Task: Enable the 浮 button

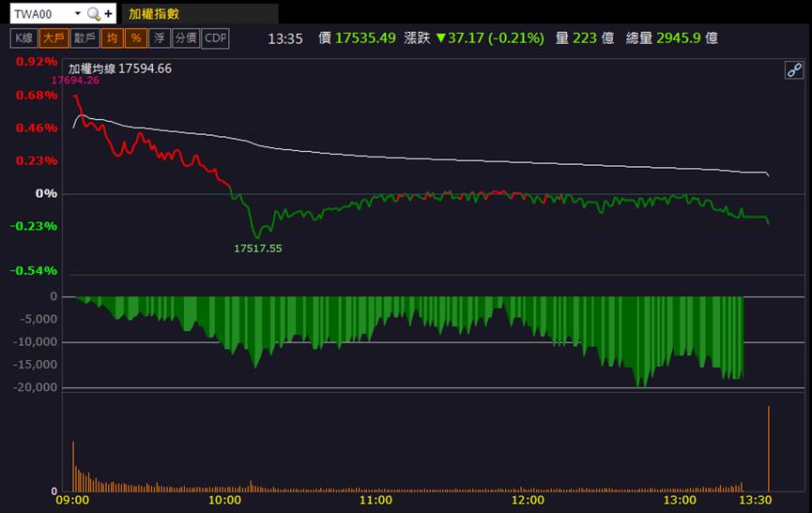Action: point(160,38)
